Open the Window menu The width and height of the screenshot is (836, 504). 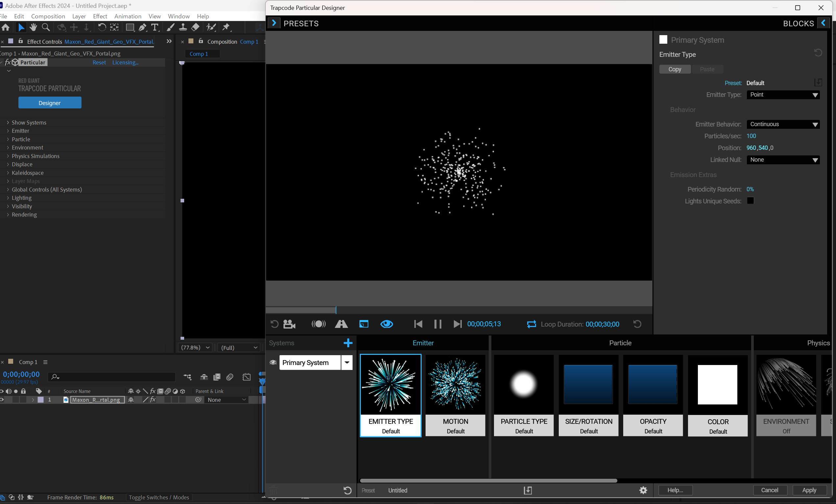pyautogui.click(x=179, y=16)
